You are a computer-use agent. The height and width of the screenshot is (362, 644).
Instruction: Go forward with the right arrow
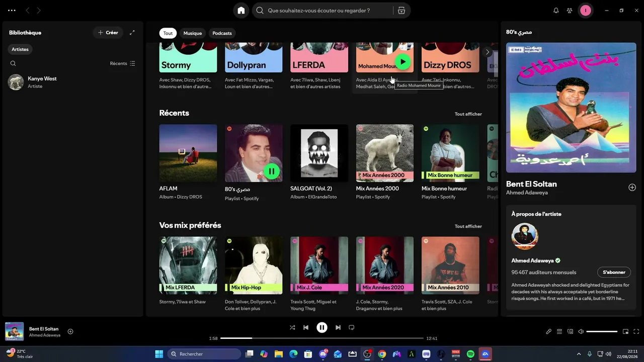point(39,10)
